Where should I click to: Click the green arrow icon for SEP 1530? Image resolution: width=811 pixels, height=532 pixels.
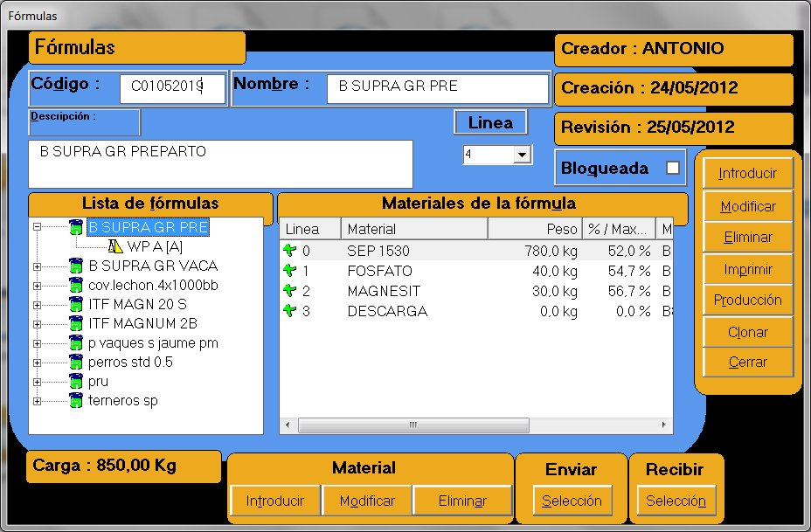coord(290,252)
